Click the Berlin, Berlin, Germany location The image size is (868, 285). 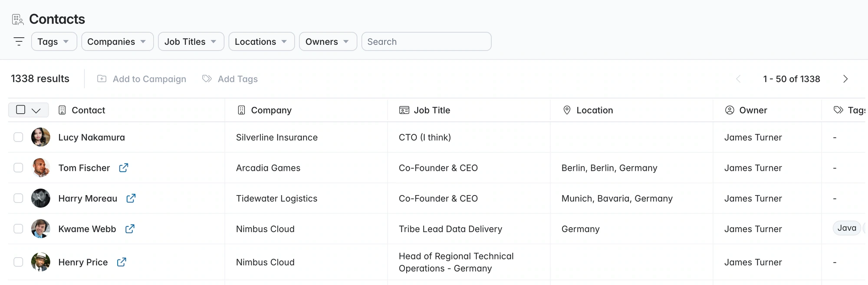pyautogui.click(x=609, y=168)
